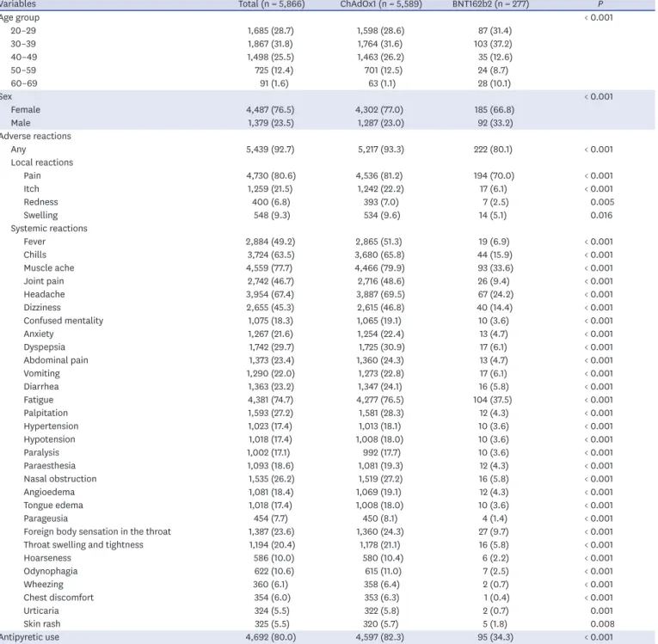Select the value '4,597 (82.3)' for Antipyretic use
The image size is (658, 644).
pyautogui.click(x=380, y=637)
